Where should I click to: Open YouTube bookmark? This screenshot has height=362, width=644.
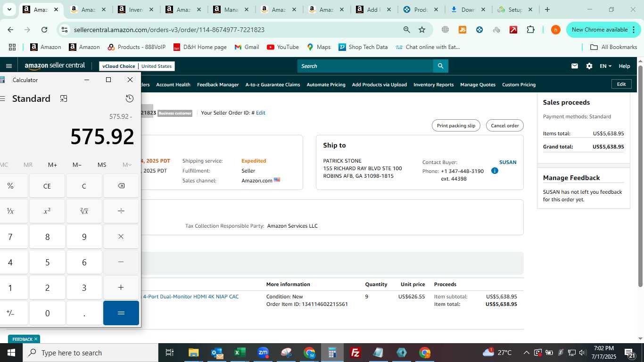click(283, 47)
